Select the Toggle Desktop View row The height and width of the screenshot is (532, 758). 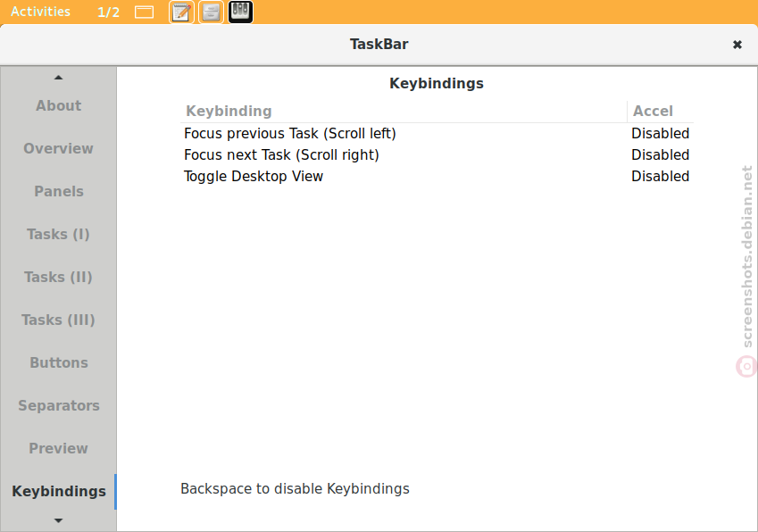tap(437, 177)
